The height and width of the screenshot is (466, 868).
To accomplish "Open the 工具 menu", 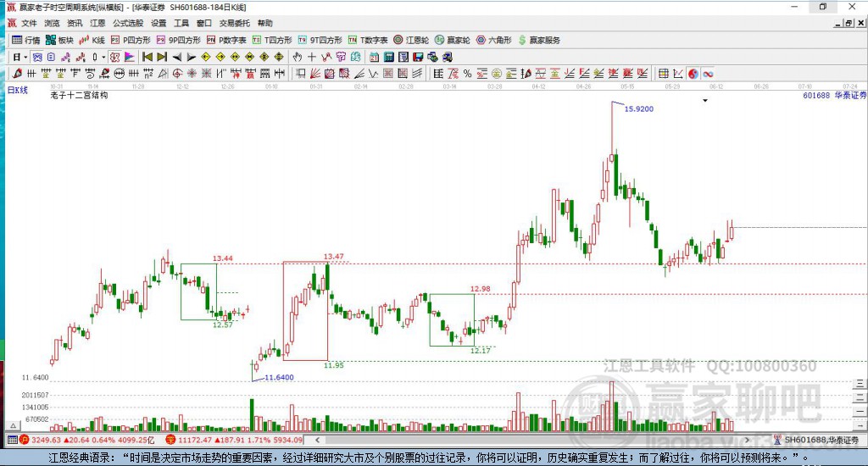I will coord(181,23).
